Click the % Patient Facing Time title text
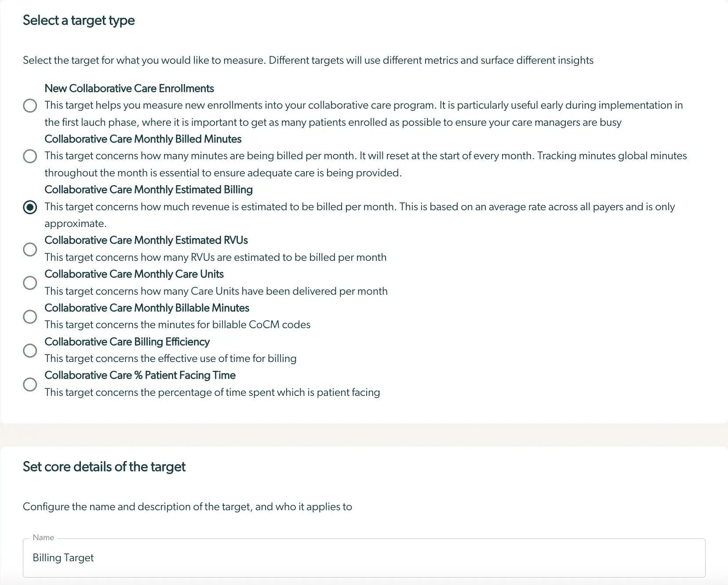Image resolution: width=728 pixels, height=585 pixels. 139,375
